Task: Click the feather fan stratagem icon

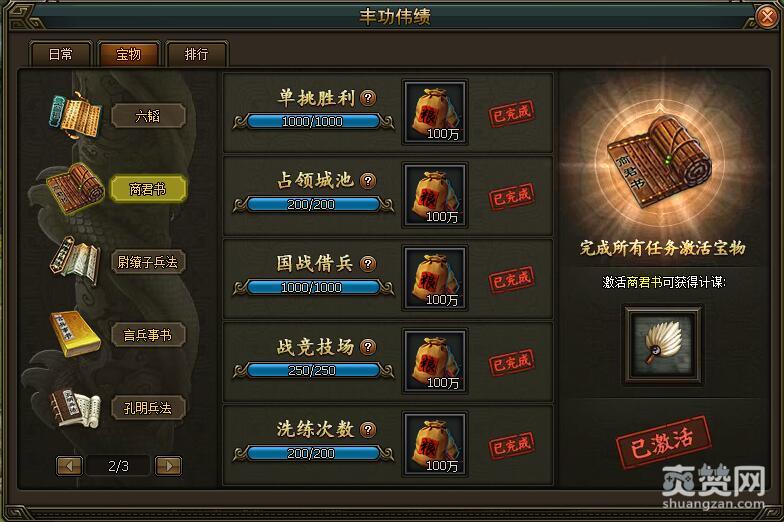Action: click(x=662, y=344)
